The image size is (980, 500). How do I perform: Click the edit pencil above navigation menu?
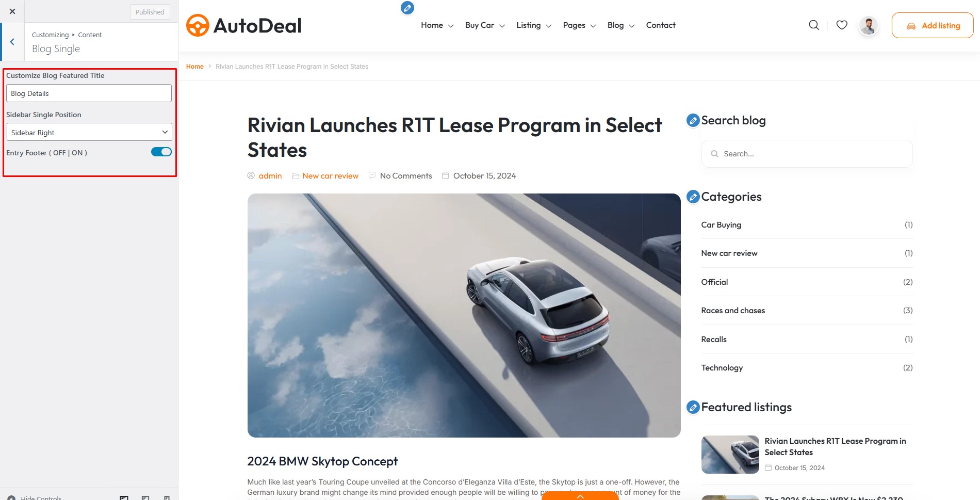[407, 8]
